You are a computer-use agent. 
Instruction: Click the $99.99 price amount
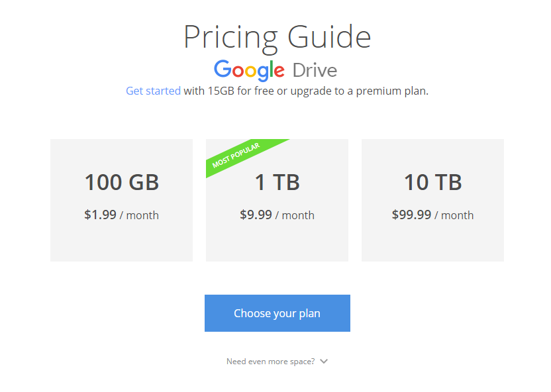click(x=411, y=215)
